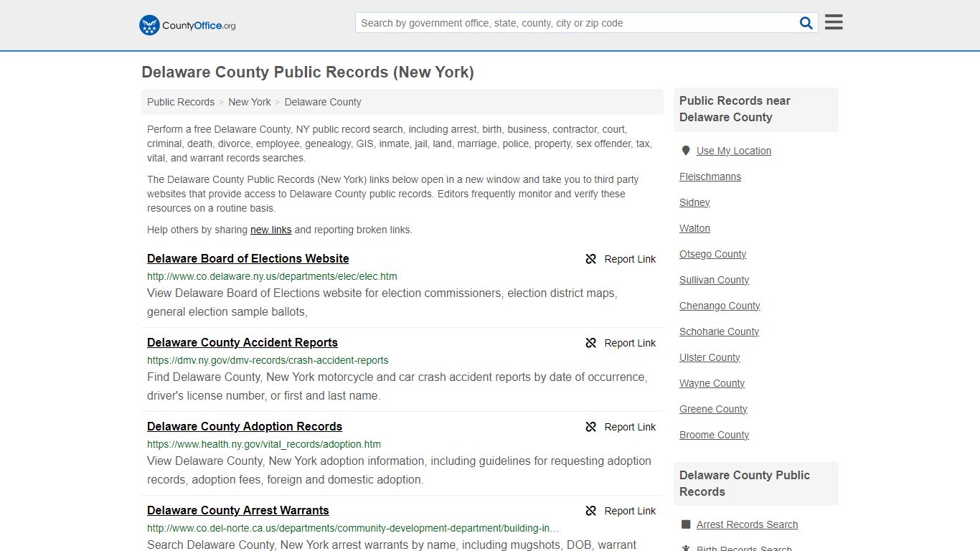Click the Public Records near Delaware County heading
This screenshot has width=980, height=551.
coord(735,109)
